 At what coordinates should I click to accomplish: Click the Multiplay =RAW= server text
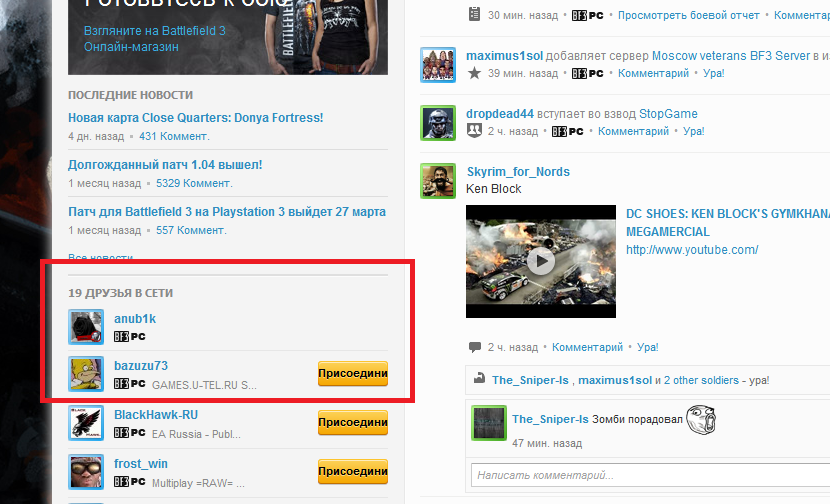[199, 483]
